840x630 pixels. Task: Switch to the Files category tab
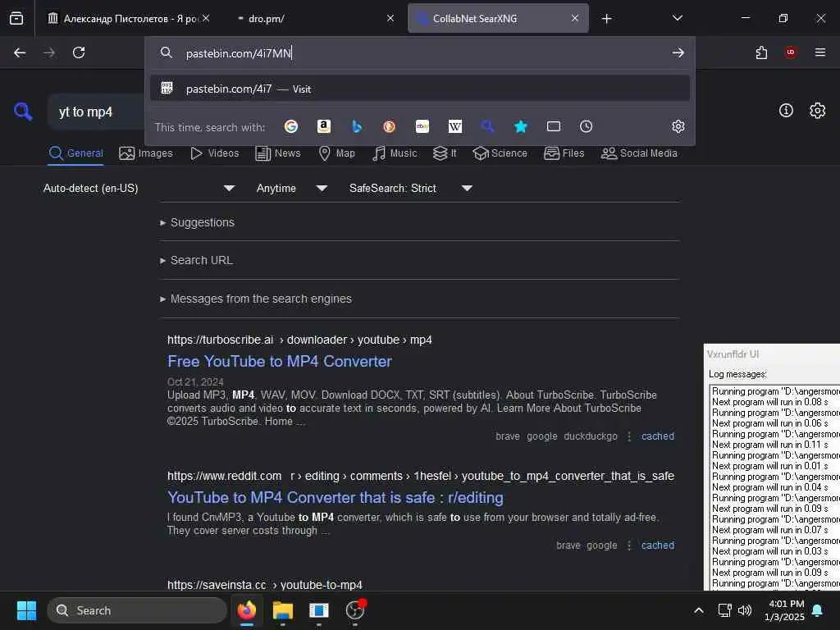564,153
